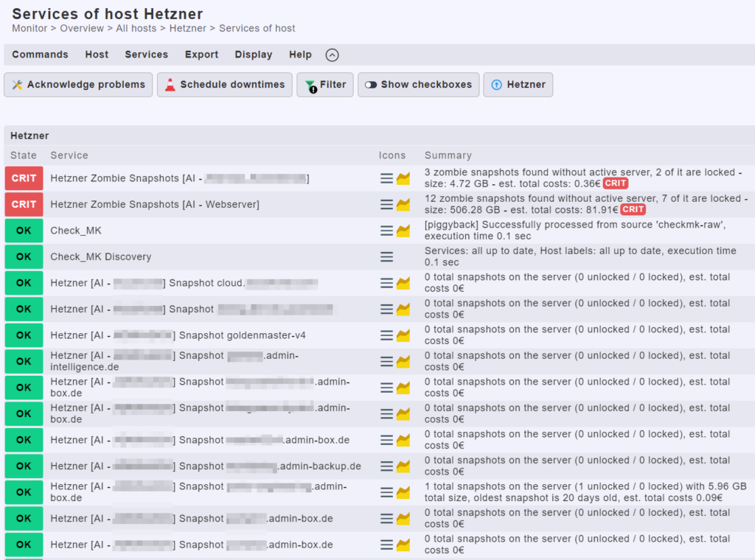Click the graph icon on the admin-backup.de snapshot row
The width and height of the screenshot is (755, 560).
(403, 466)
